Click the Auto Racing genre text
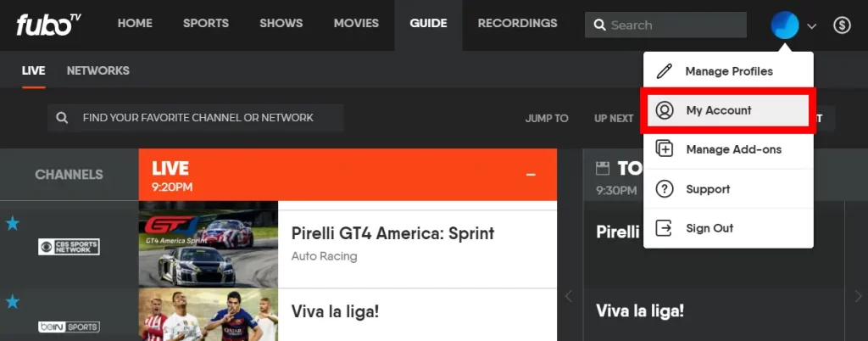The image size is (868, 341). [x=324, y=256]
